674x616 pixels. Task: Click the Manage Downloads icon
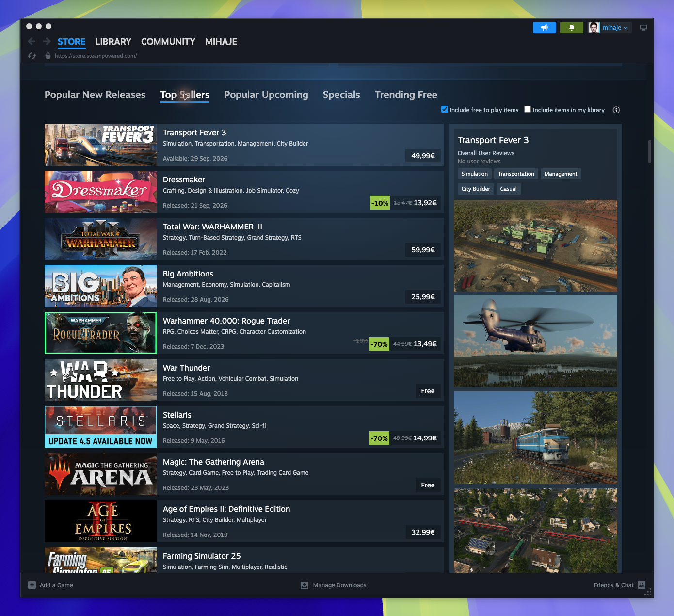[305, 585]
